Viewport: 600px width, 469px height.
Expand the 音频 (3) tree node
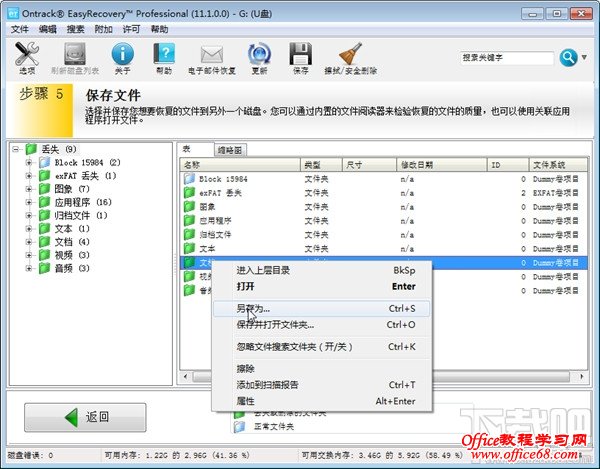pos(29,269)
